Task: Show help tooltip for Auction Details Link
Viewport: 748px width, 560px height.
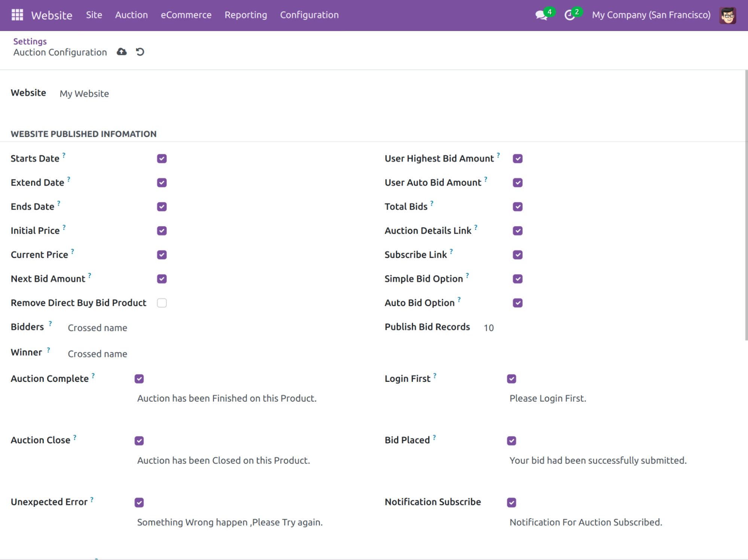Action: [x=476, y=227]
